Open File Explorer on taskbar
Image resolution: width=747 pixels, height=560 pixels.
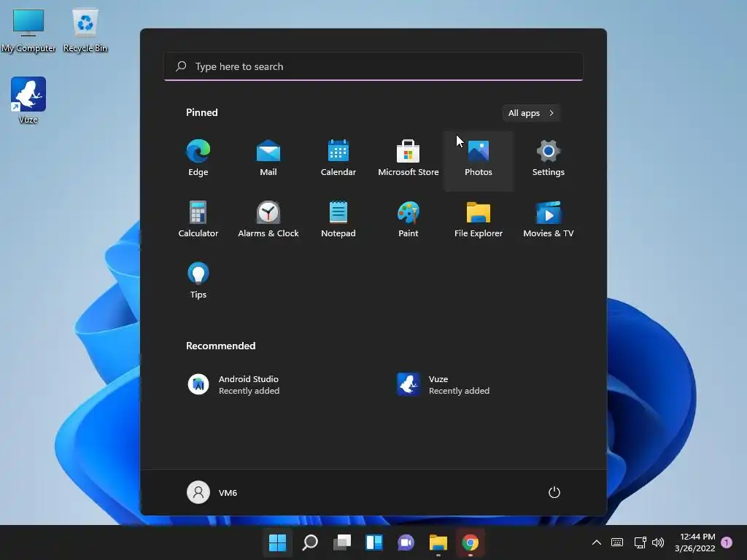click(438, 542)
